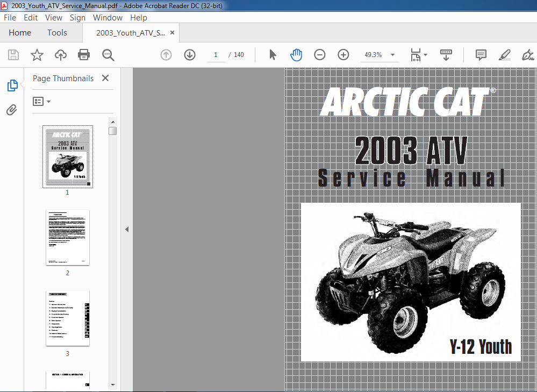This screenshot has width=537, height=392.
Task: Switch to the Tools tab
Action: 57,33
